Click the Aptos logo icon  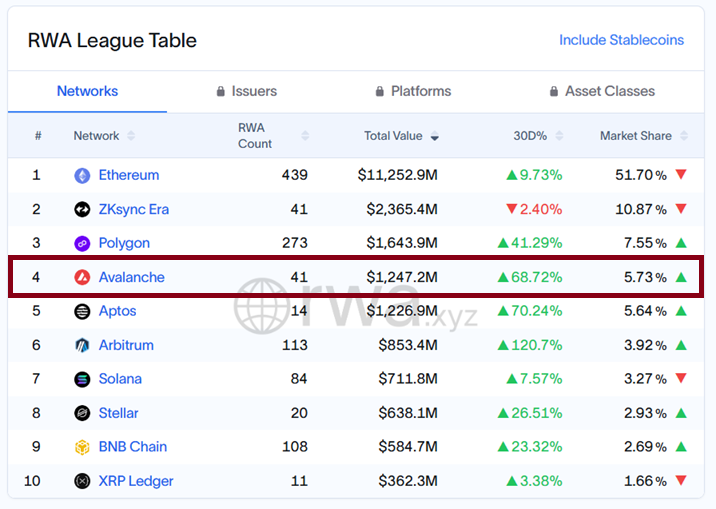point(82,311)
